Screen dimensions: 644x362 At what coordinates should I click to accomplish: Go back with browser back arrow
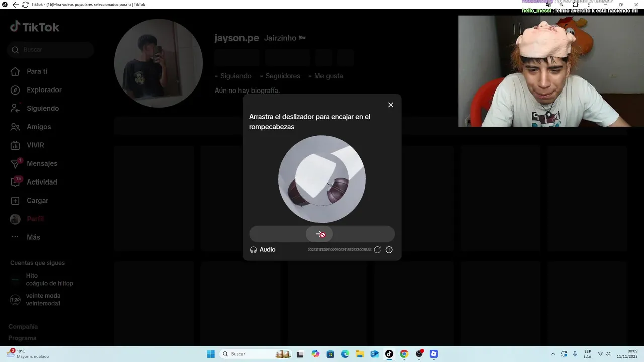click(15, 5)
